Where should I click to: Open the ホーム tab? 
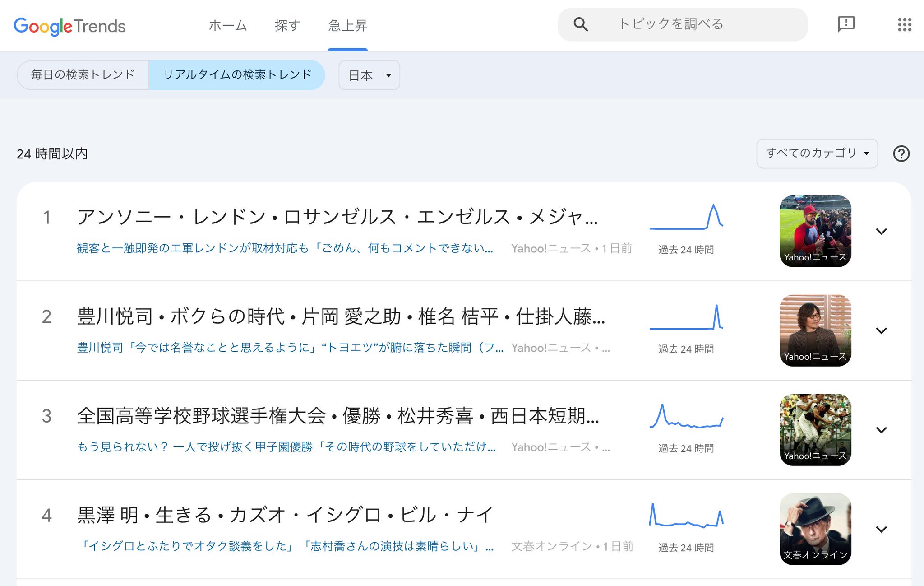228,26
